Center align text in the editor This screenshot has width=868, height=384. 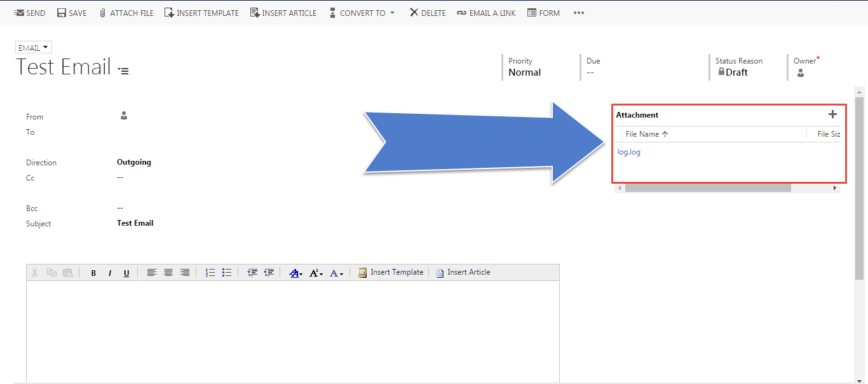(x=168, y=272)
